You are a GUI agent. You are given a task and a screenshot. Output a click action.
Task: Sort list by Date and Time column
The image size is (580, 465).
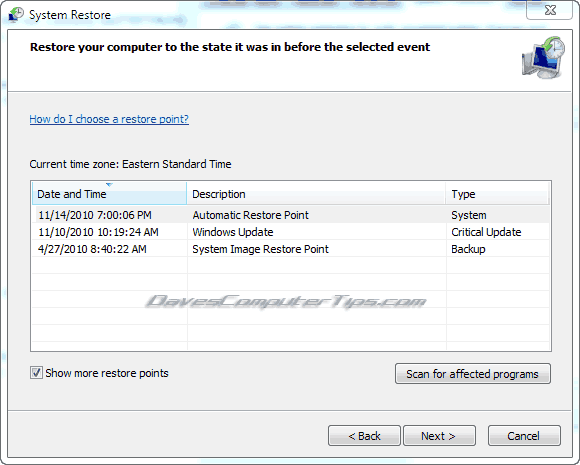[x=109, y=193]
